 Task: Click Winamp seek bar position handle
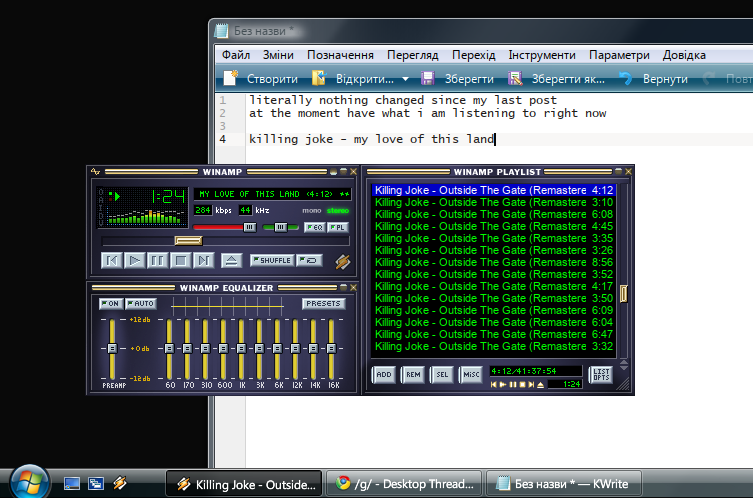(x=189, y=241)
